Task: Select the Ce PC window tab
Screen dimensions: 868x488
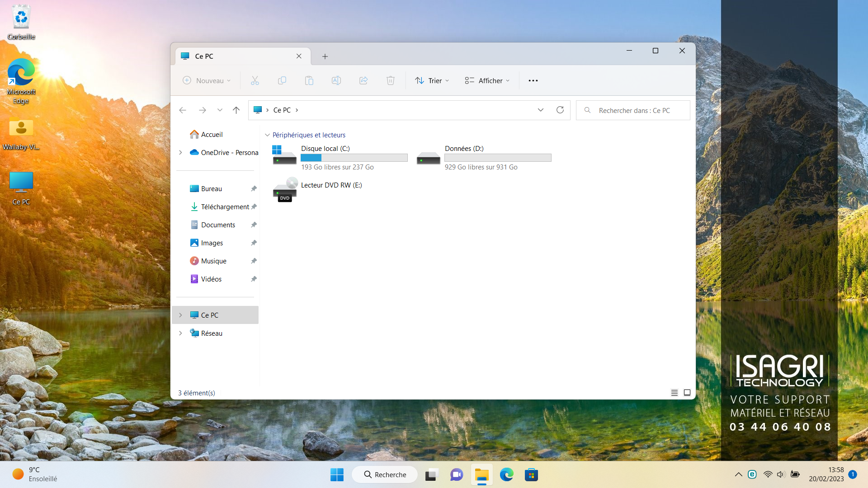Action: tap(243, 56)
